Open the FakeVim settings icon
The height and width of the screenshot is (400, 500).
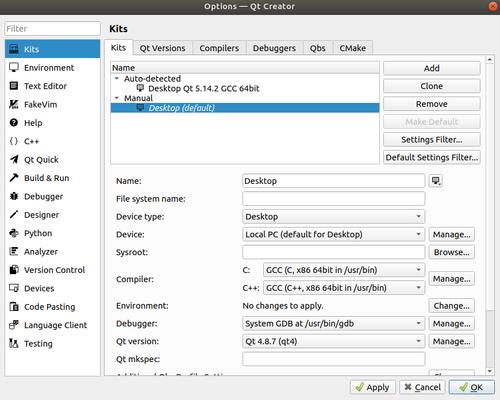(x=14, y=104)
